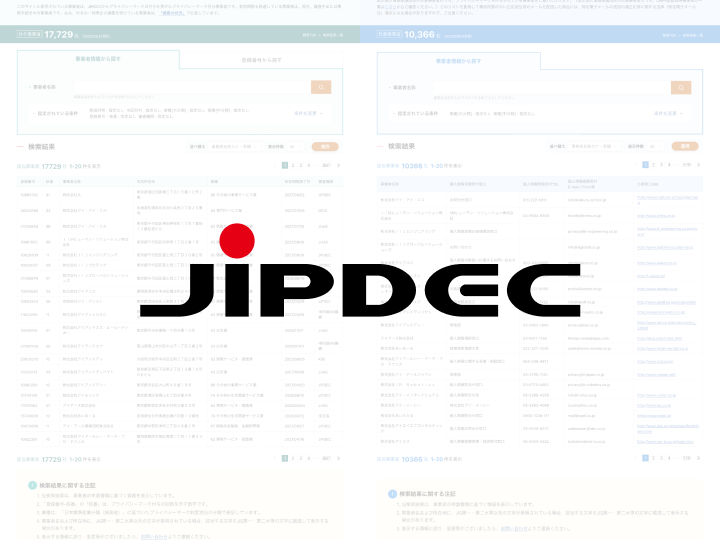Select page 2 above the 17729 results table
The height and width of the screenshot is (540, 720).
pyautogui.click(x=293, y=165)
